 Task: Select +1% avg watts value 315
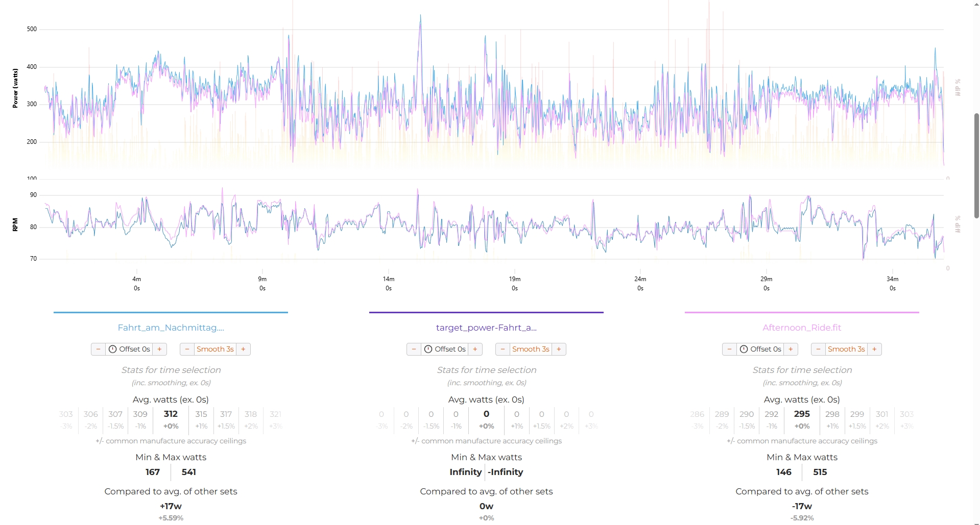pyautogui.click(x=201, y=419)
